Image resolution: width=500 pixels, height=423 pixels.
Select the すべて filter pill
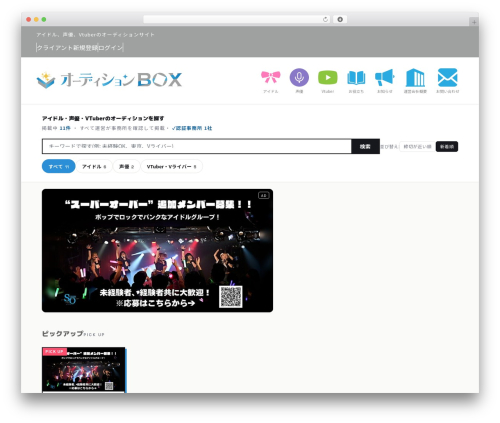[x=59, y=166]
